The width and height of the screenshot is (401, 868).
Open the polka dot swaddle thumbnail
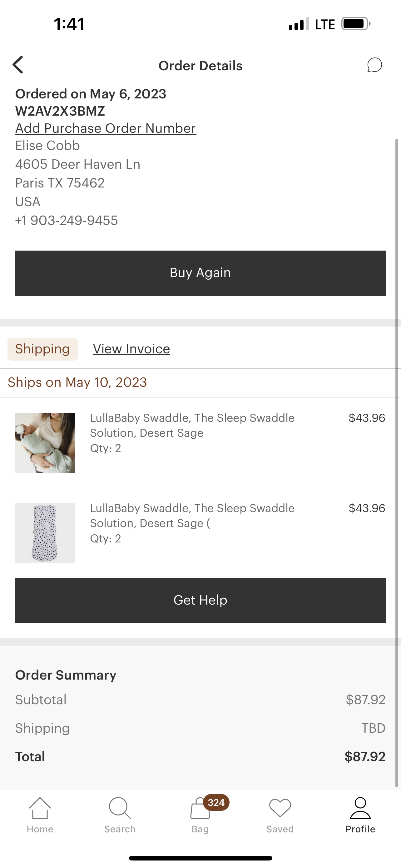pos(45,533)
